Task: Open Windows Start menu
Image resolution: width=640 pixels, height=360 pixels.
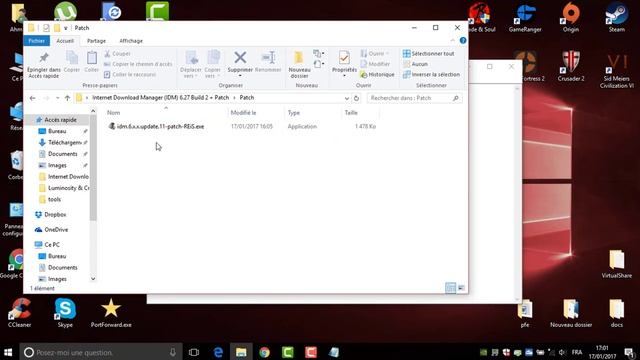Action: tap(9, 352)
